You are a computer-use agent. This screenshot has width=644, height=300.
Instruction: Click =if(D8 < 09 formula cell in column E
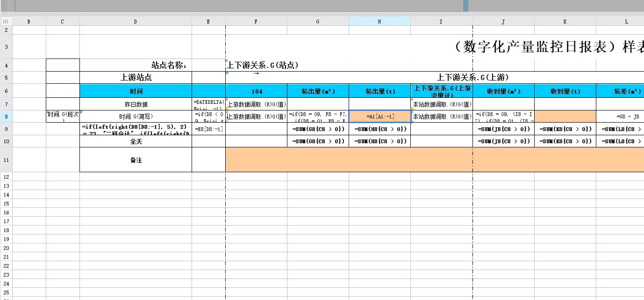(x=208, y=116)
